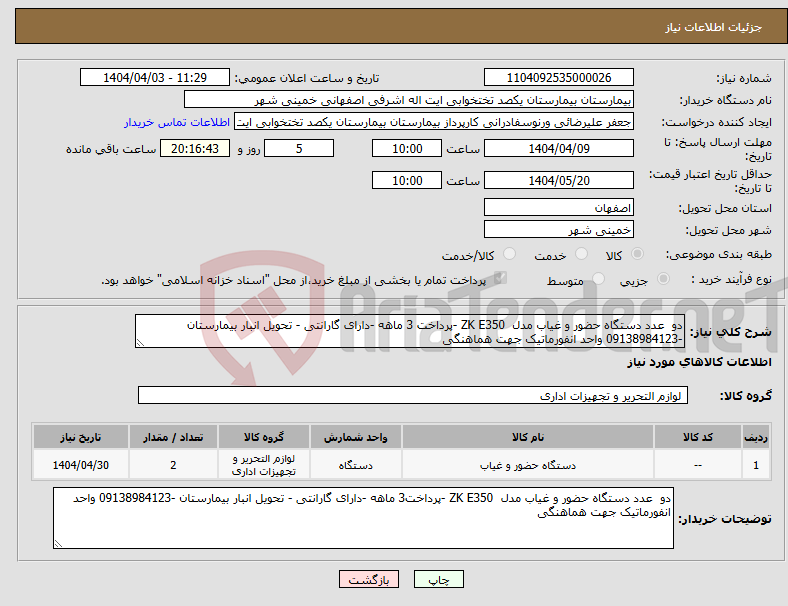Select the کالا/خدمت radio button
788x606 pixels.
tap(510, 254)
